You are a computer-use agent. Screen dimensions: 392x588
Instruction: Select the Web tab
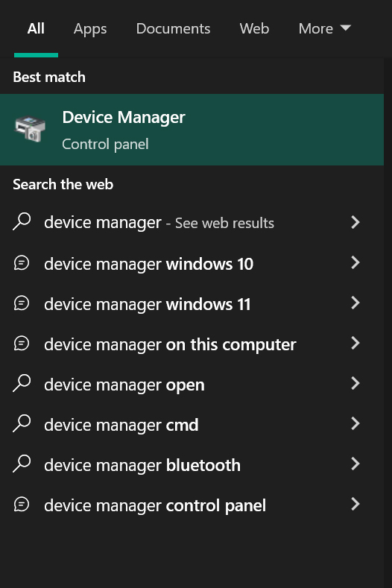tap(254, 29)
